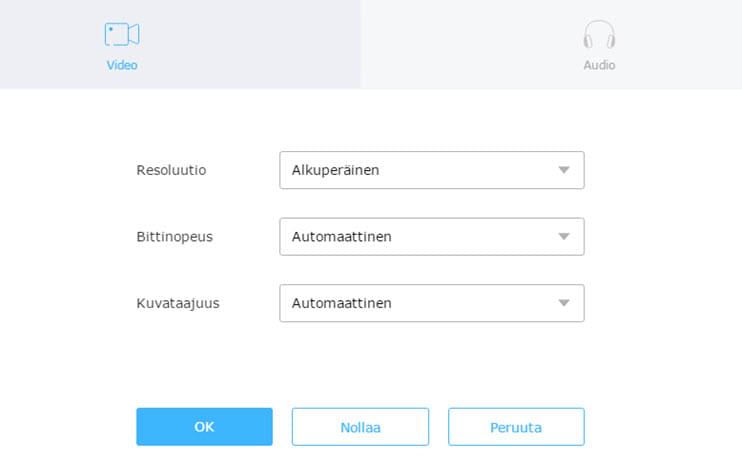742x460 pixels.
Task: Confirm settings with the OK button
Action: [204, 427]
